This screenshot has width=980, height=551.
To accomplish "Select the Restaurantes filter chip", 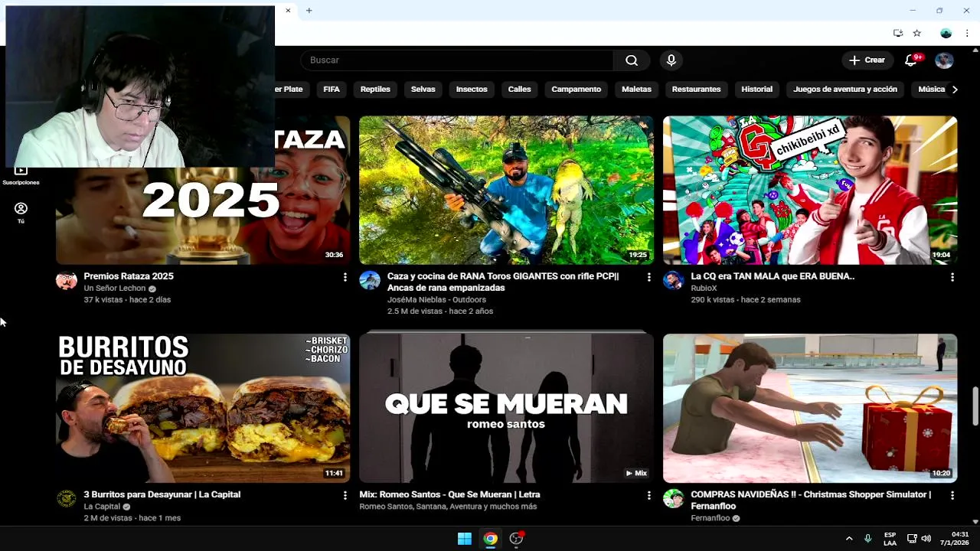I will tap(696, 90).
